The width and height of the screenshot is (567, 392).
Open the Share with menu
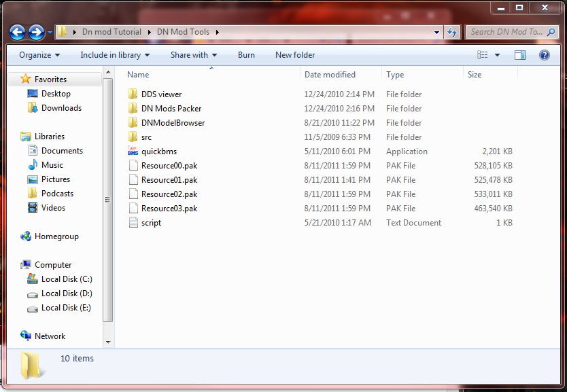point(194,55)
